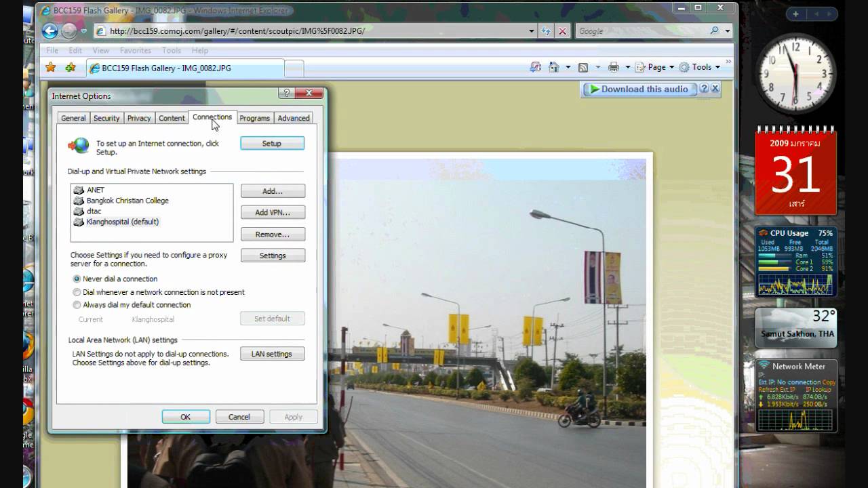
Task: Expand the Home button dropdown arrow
Action: click(567, 67)
